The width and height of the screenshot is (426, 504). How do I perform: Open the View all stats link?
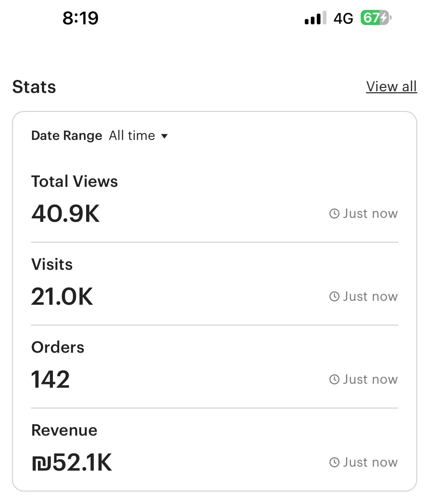point(391,87)
